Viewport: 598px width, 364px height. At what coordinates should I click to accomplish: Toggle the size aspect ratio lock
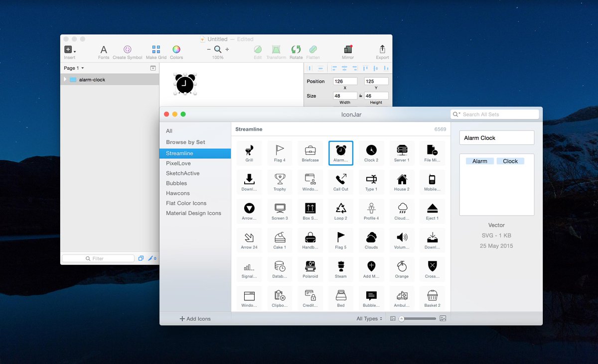[x=360, y=96]
